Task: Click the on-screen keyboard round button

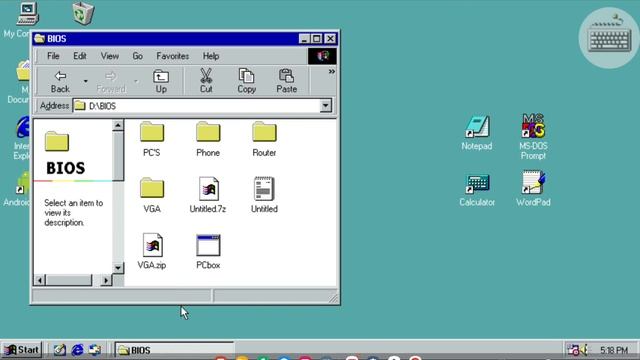Action: (609, 38)
